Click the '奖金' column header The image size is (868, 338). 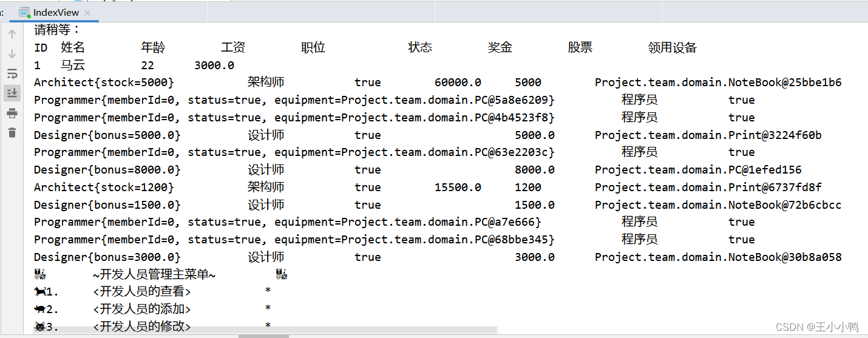(x=500, y=47)
